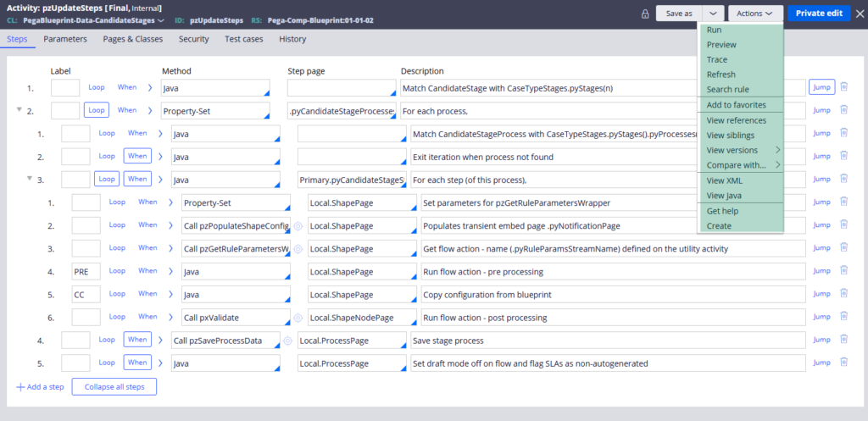
Task: Switch to the Parameters tab
Action: 65,39
